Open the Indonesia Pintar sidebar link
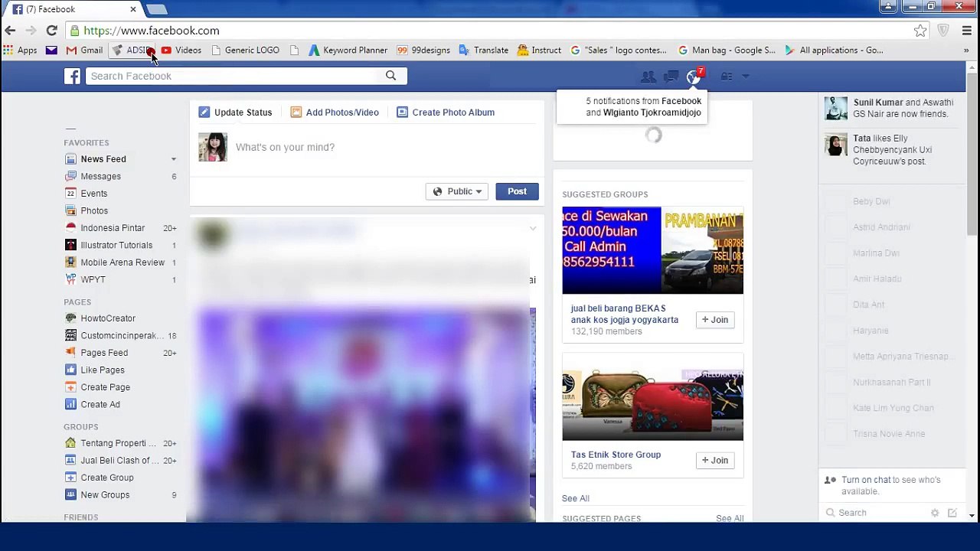The width and height of the screenshot is (980, 551). (113, 228)
